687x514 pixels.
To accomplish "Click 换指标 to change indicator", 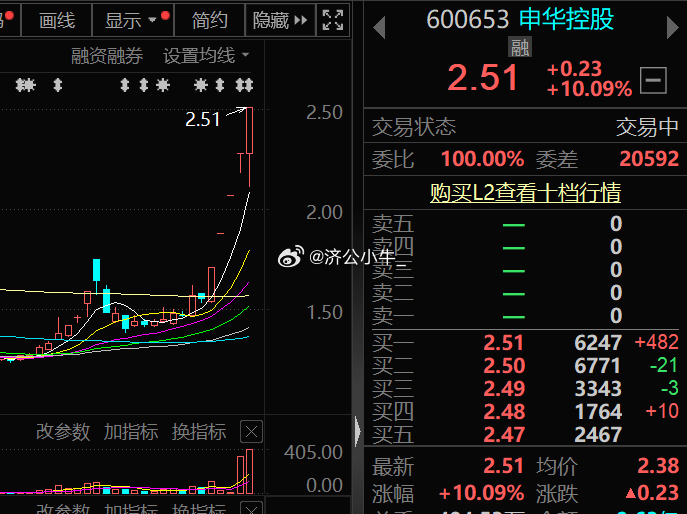I will point(198,432).
